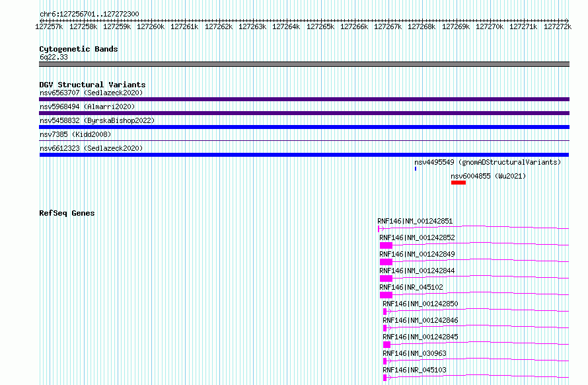This screenshot has width=588, height=385.
Task: Open nsv5458832 (ByrskaBishop2022) variant label
Action: (x=97, y=120)
